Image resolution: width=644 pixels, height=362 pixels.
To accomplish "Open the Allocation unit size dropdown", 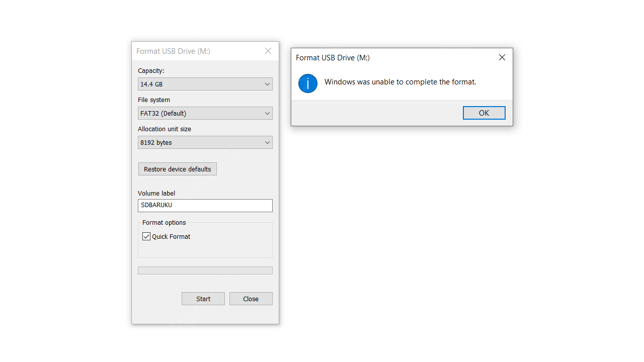I will tap(205, 142).
